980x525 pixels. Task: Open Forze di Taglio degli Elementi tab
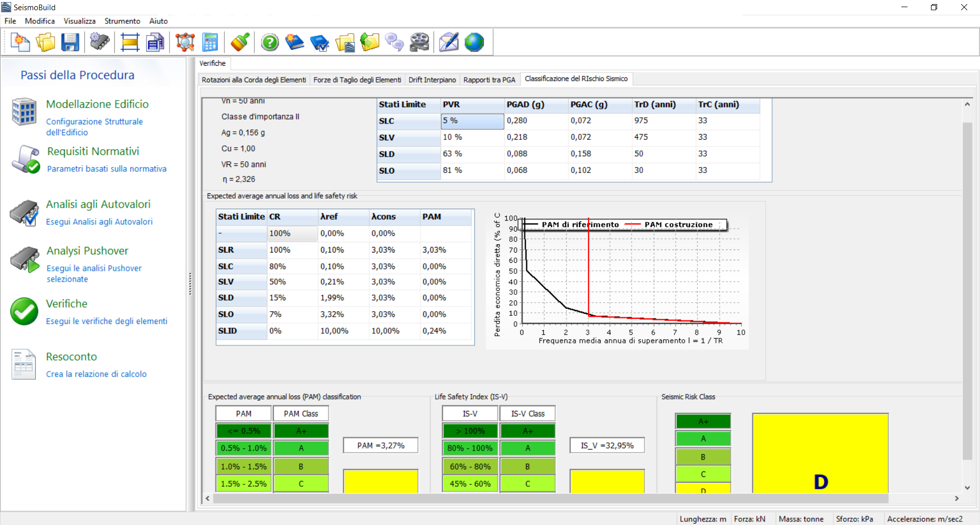[x=357, y=80]
